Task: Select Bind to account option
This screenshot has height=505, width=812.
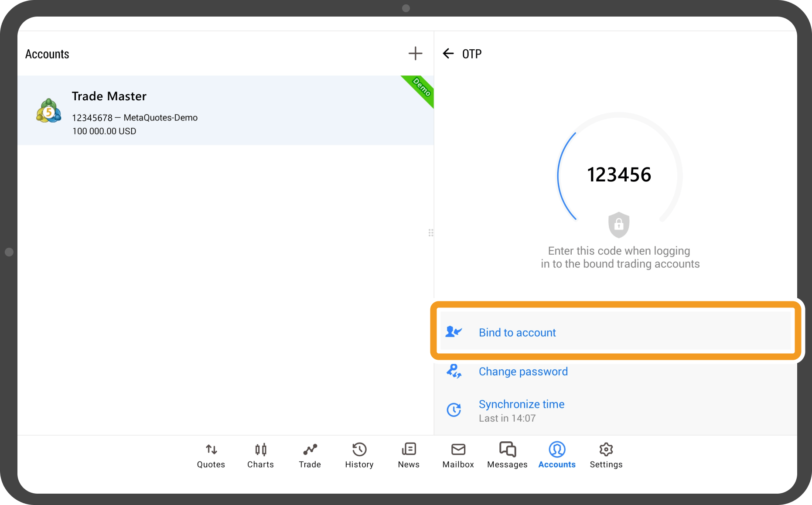Action: tap(517, 333)
